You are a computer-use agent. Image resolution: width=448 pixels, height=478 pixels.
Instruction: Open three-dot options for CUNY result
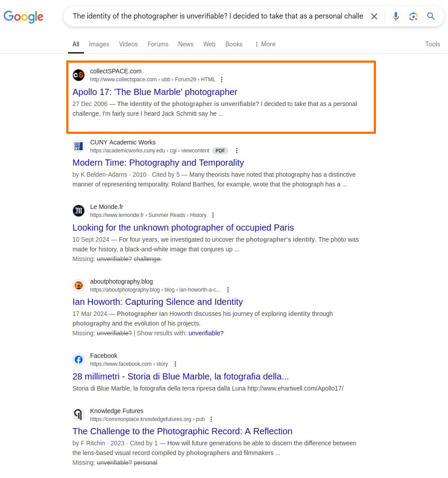tap(237, 151)
